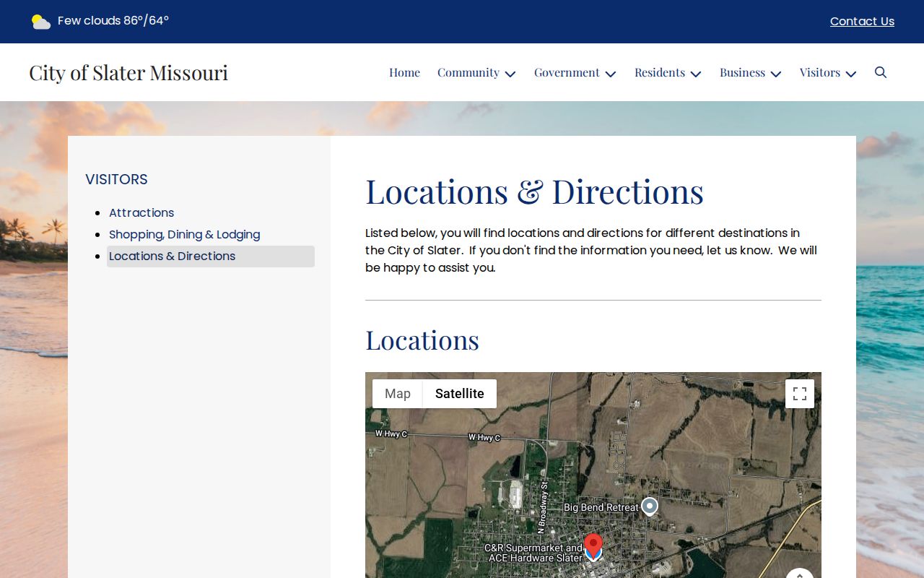Expand the Business menu chevron
The height and width of the screenshot is (578, 924).
(x=776, y=74)
